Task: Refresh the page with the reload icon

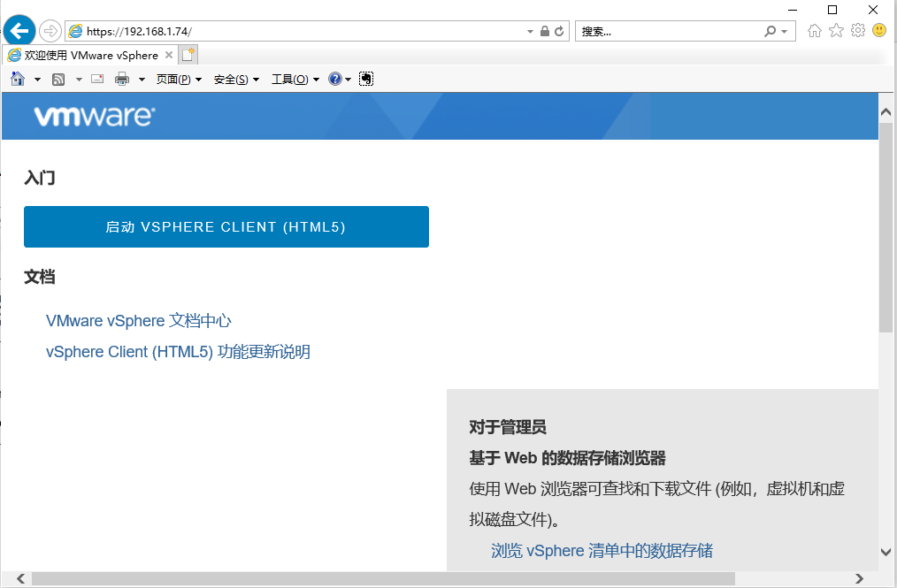Action: point(559,31)
